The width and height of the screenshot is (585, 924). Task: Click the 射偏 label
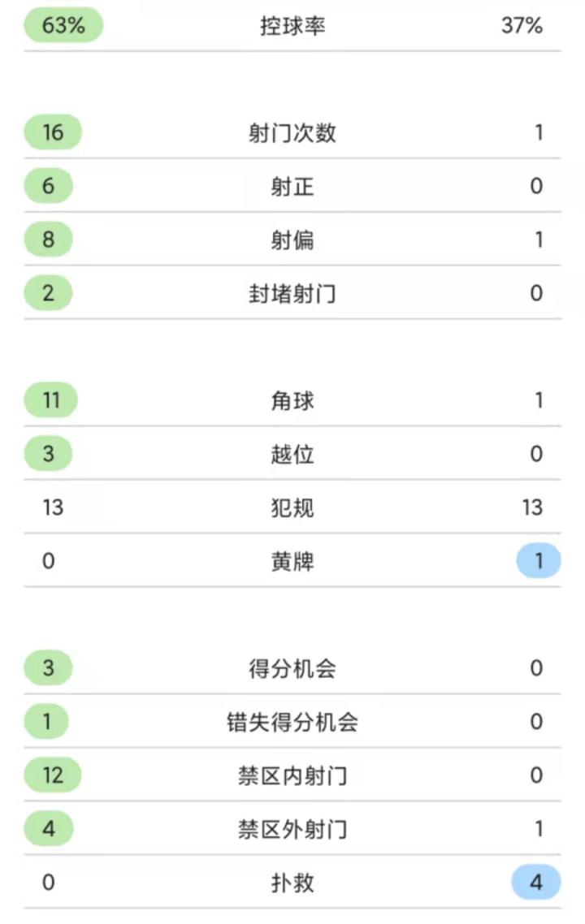click(x=292, y=240)
